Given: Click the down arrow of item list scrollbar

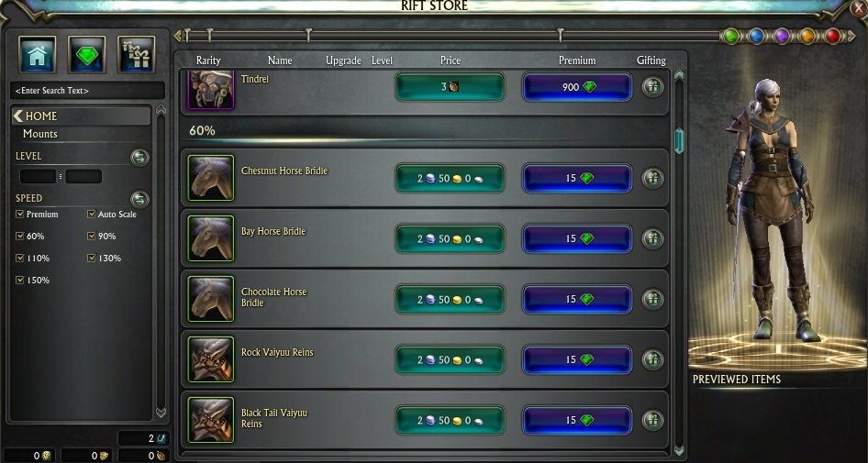Looking at the screenshot, I should (x=679, y=451).
